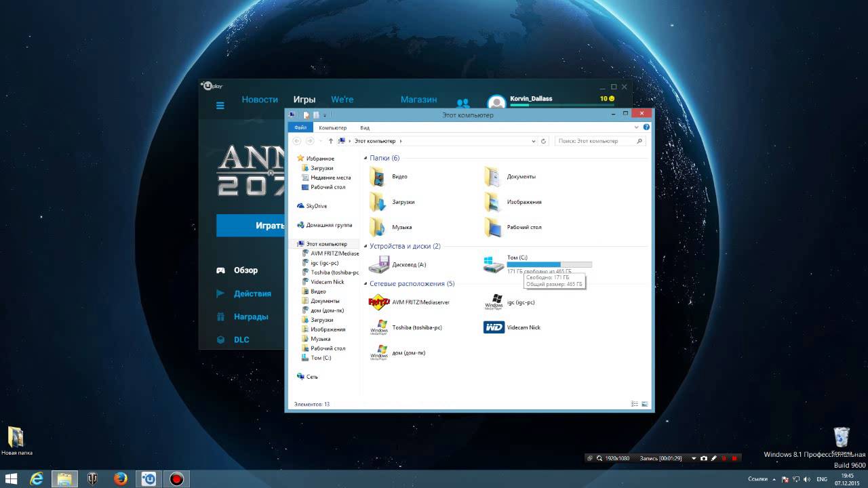
Task: Open the igc (igc-pc) media location
Action: (x=509, y=302)
